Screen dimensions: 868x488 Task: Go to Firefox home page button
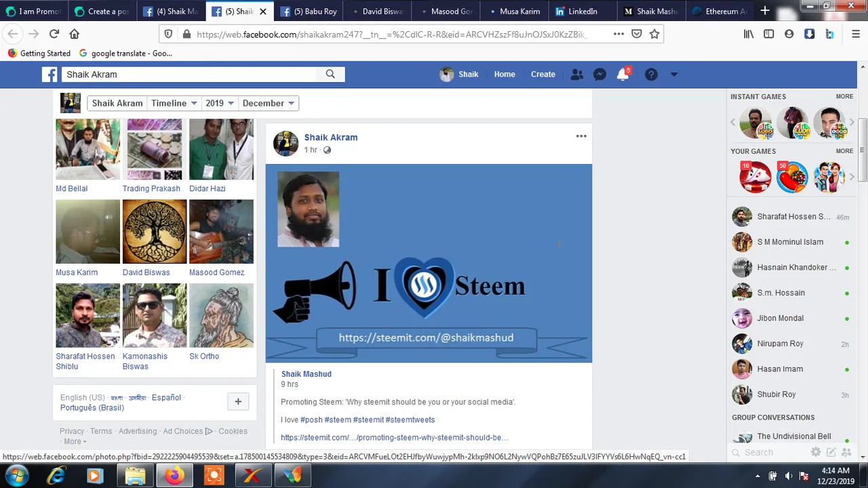(75, 34)
